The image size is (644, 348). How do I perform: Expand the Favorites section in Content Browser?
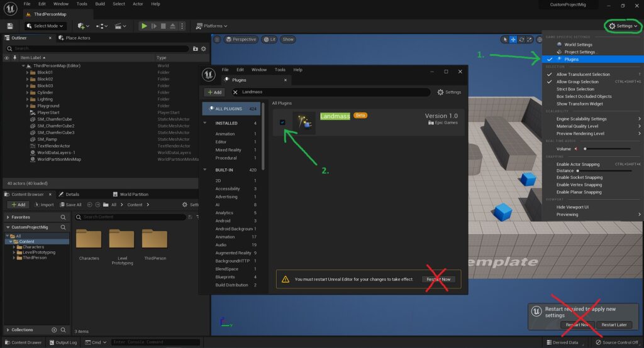[8, 217]
